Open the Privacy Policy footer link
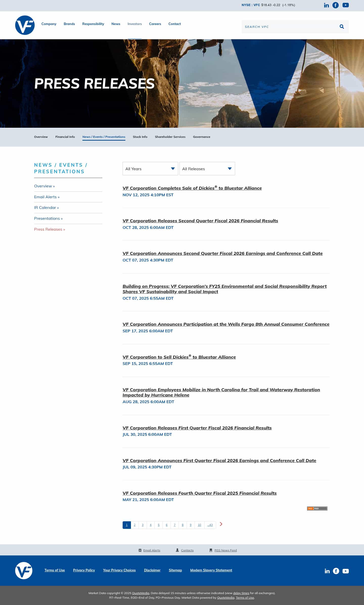 click(x=84, y=570)
